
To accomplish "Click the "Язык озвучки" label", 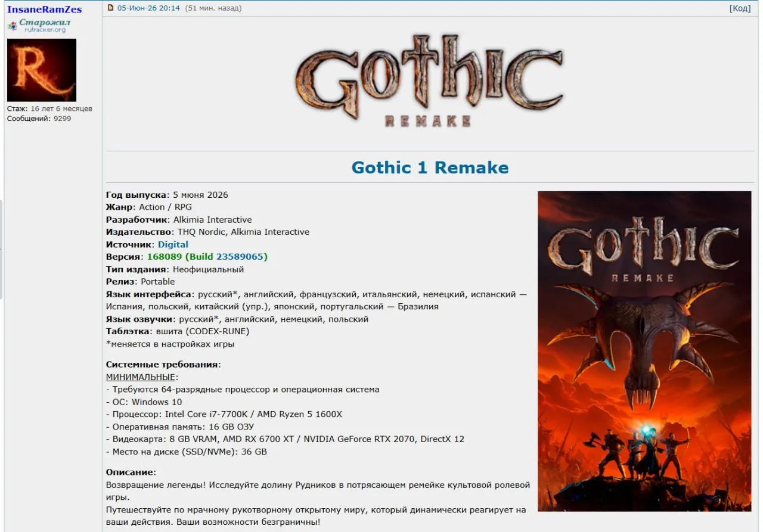I will point(140,319).
